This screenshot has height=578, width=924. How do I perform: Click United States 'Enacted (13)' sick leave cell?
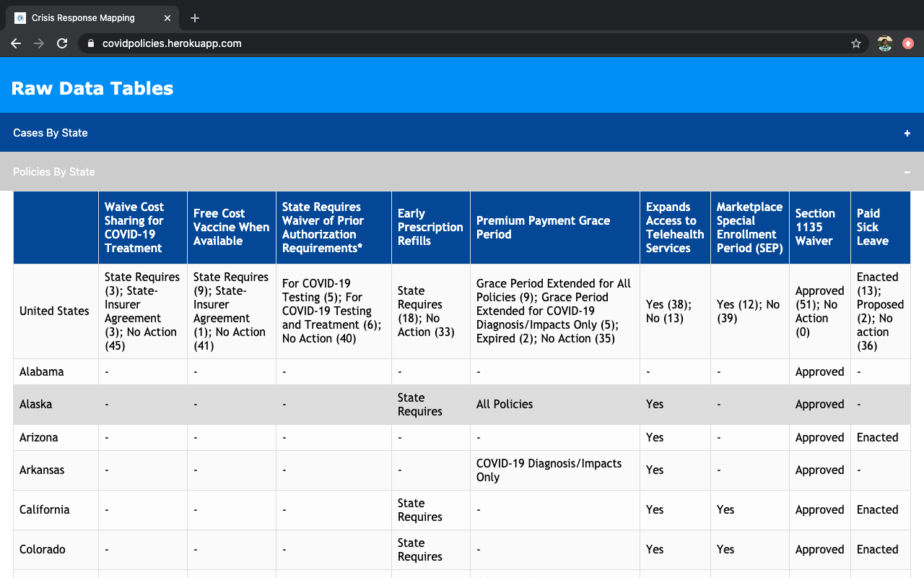(881, 311)
